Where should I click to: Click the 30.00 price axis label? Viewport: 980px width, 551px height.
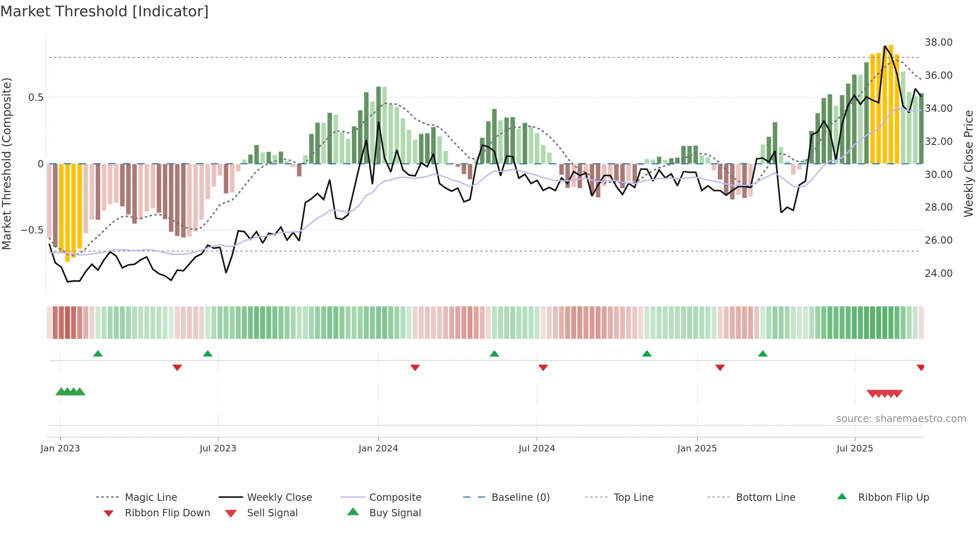pyautogui.click(x=939, y=174)
